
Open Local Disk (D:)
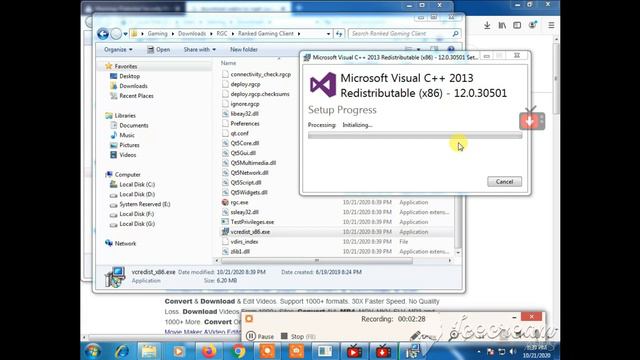coord(137,194)
